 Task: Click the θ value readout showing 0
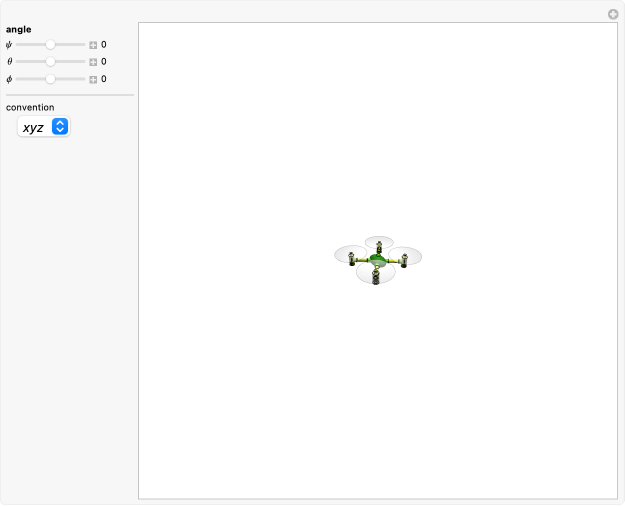[x=104, y=62]
